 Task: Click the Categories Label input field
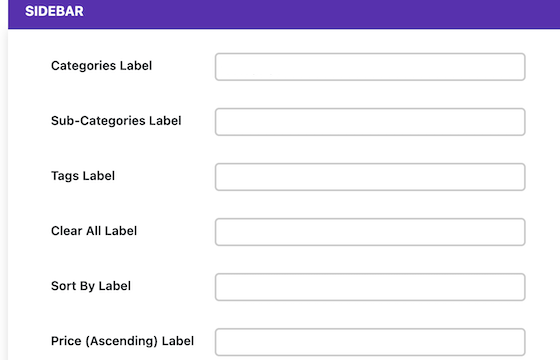pyautogui.click(x=370, y=67)
